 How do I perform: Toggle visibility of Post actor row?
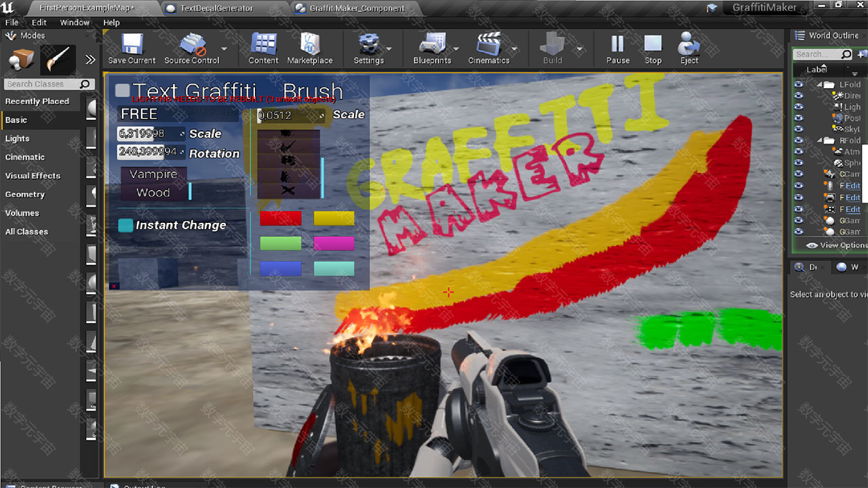(798, 118)
